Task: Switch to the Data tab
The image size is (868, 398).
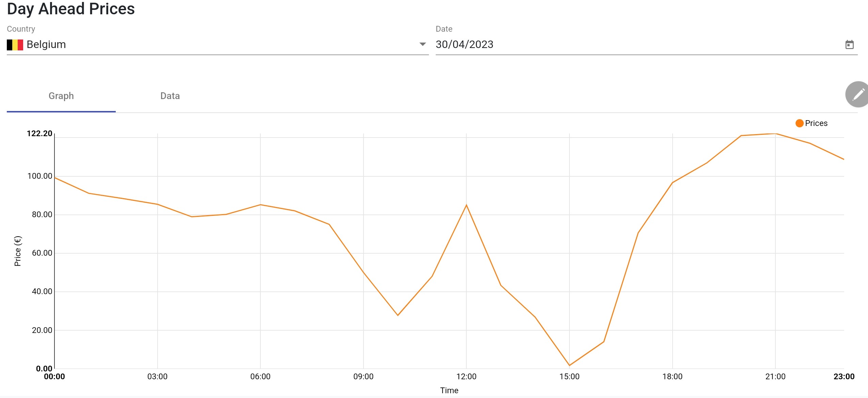Action: [x=170, y=96]
